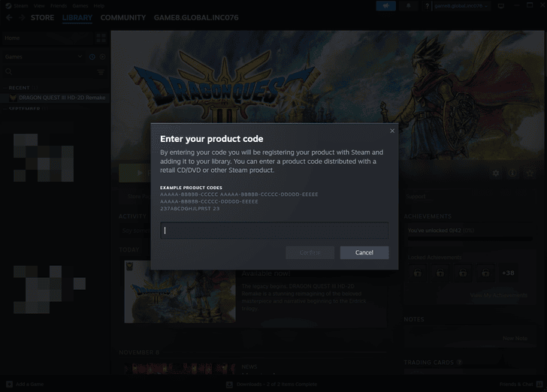The image size is (547, 392).
Task: Expand the Games filter dropdown
Action: pyautogui.click(x=44, y=56)
